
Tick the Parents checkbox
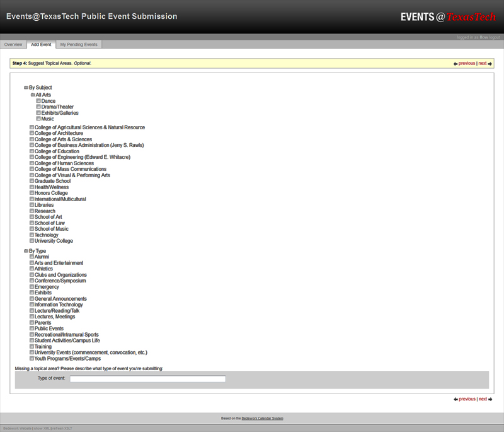[32, 322]
